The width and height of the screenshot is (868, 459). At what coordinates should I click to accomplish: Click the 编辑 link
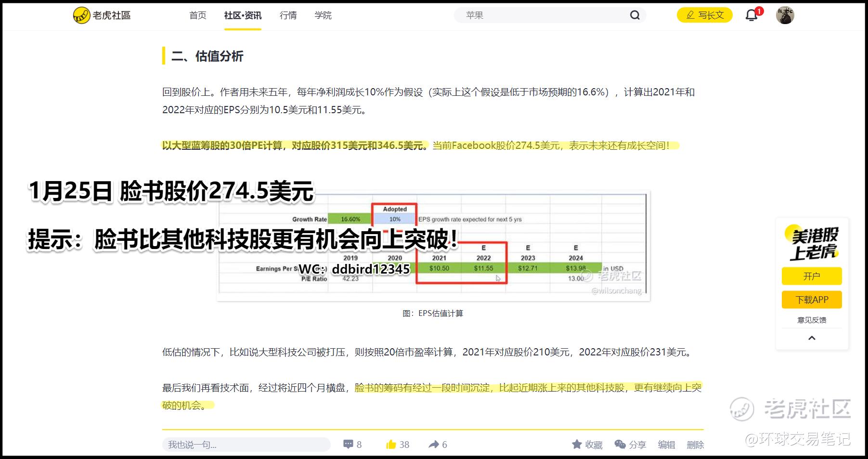666,445
